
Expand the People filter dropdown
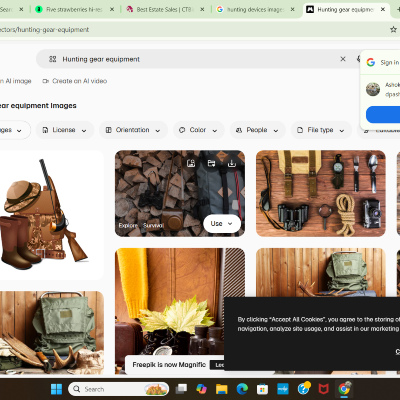coord(257,130)
